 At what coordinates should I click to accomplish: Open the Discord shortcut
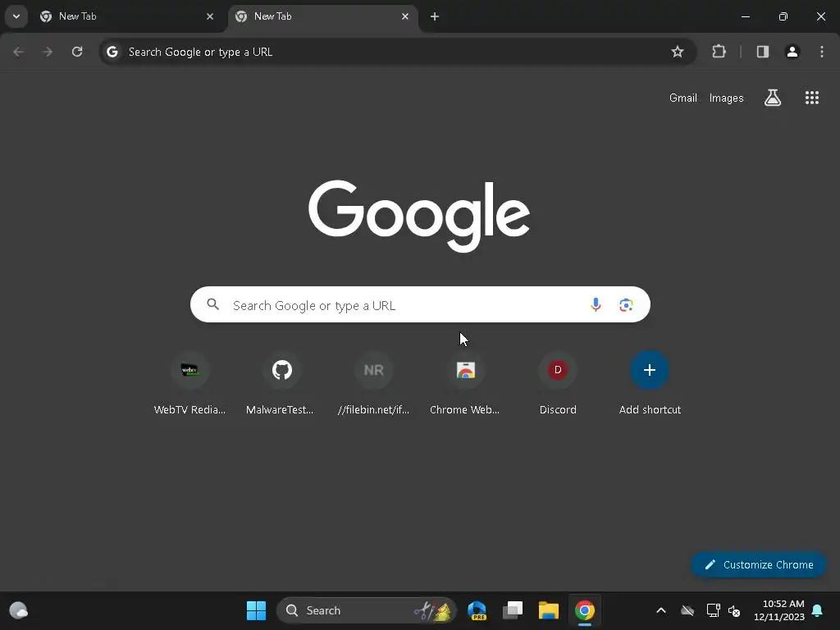[x=558, y=384]
